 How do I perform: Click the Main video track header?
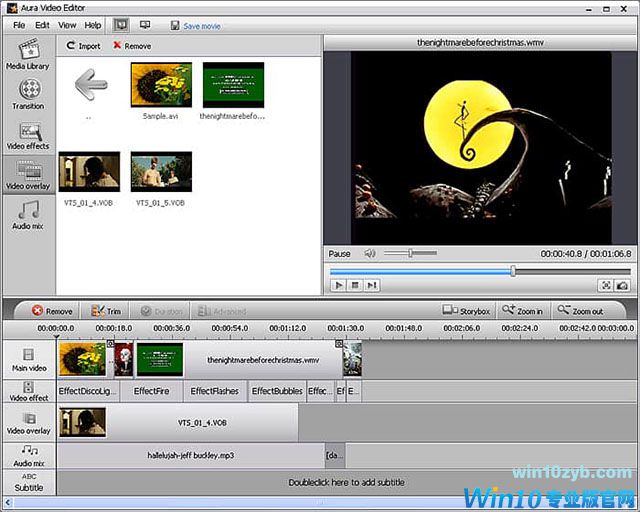(29, 360)
